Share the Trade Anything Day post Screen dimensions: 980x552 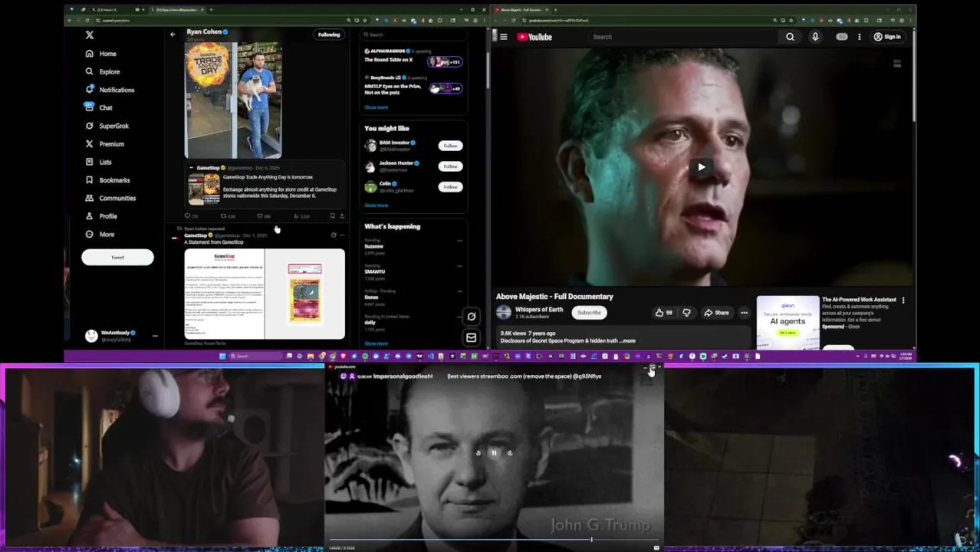[x=341, y=216]
